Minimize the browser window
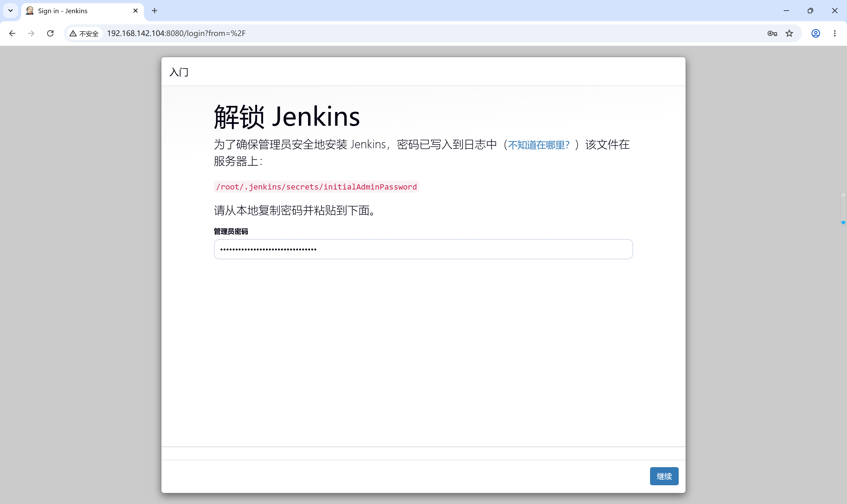847x504 pixels. pos(786,11)
